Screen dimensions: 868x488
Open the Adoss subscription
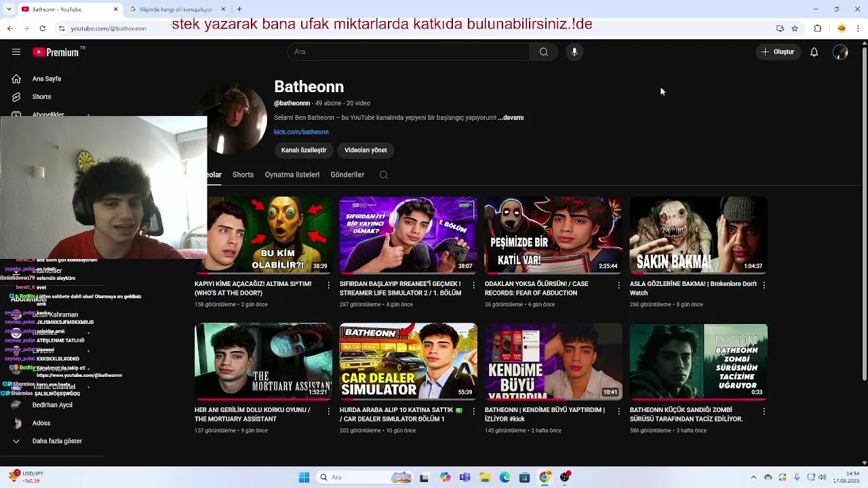pos(41,423)
